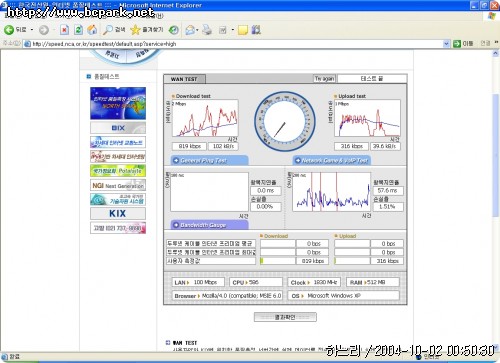Click the 0.0 ms ping latency value
This screenshot has height=363, width=500.
pos(266,191)
